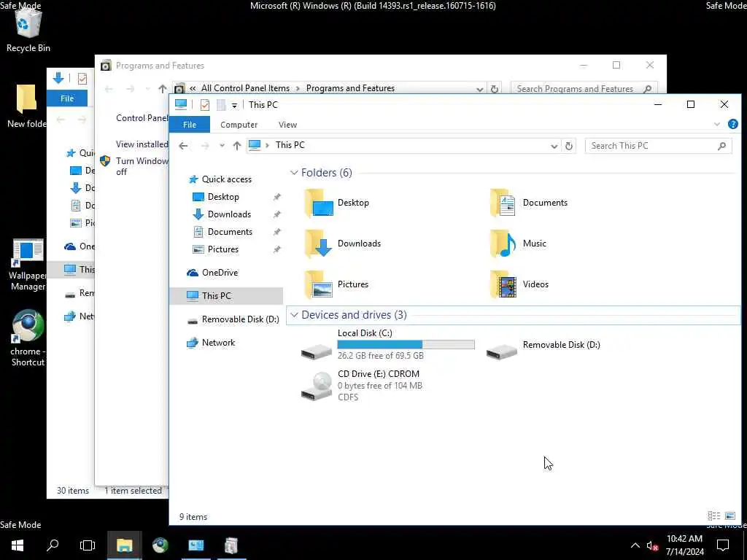Image resolution: width=747 pixels, height=560 pixels.
Task: Select Removable Disk (D:) in Devices and drives
Action: (x=543, y=346)
